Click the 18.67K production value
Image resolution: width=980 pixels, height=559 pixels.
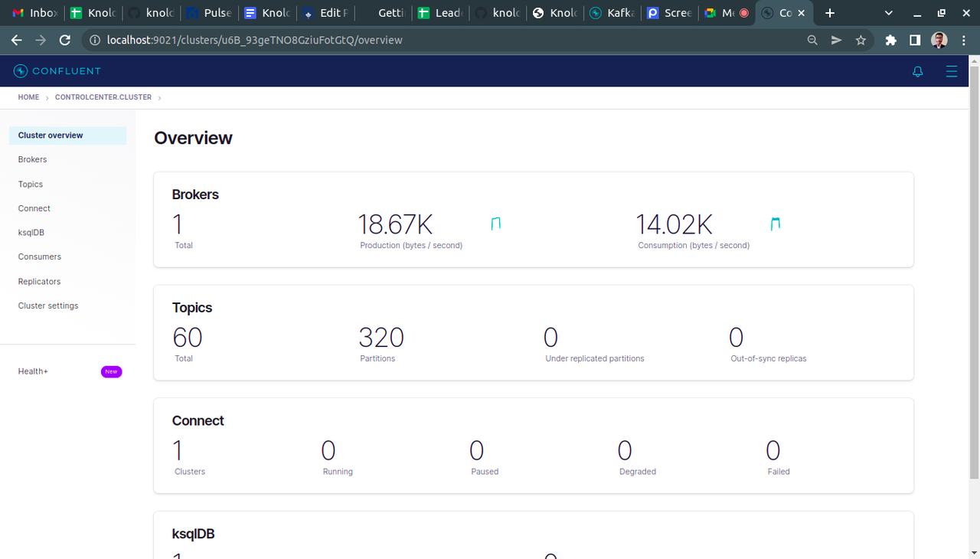click(396, 224)
